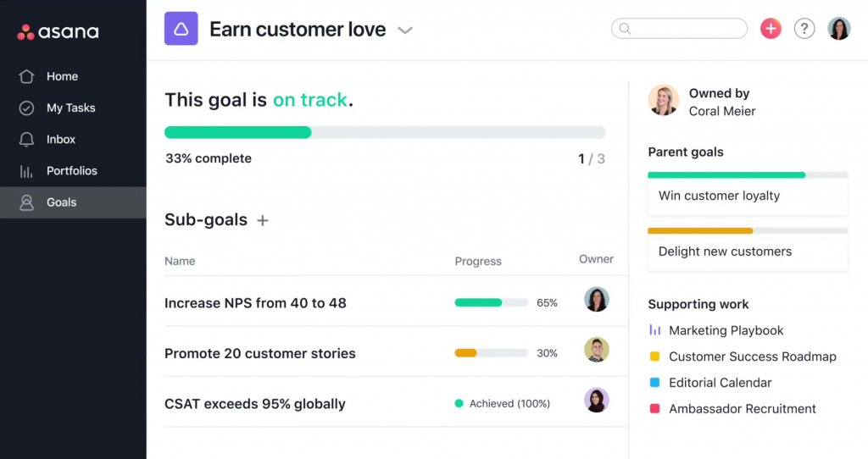This screenshot has height=459, width=868.
Task: Open the red plus quick-add button
Action: pos(771,29)
